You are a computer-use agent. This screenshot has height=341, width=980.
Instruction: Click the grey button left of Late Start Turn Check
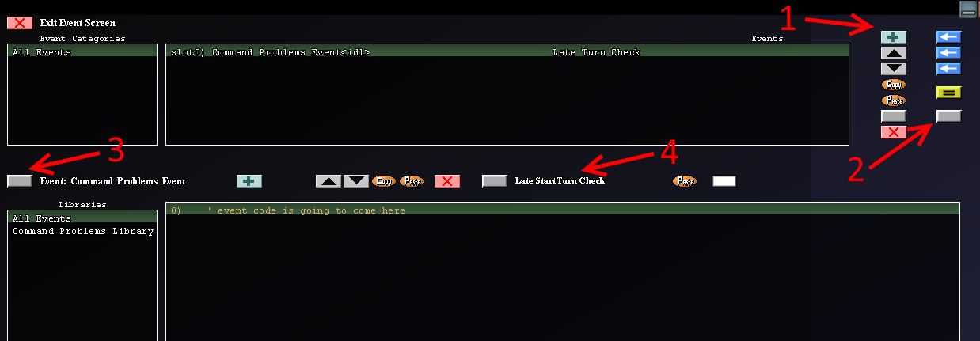click(494, 181)
